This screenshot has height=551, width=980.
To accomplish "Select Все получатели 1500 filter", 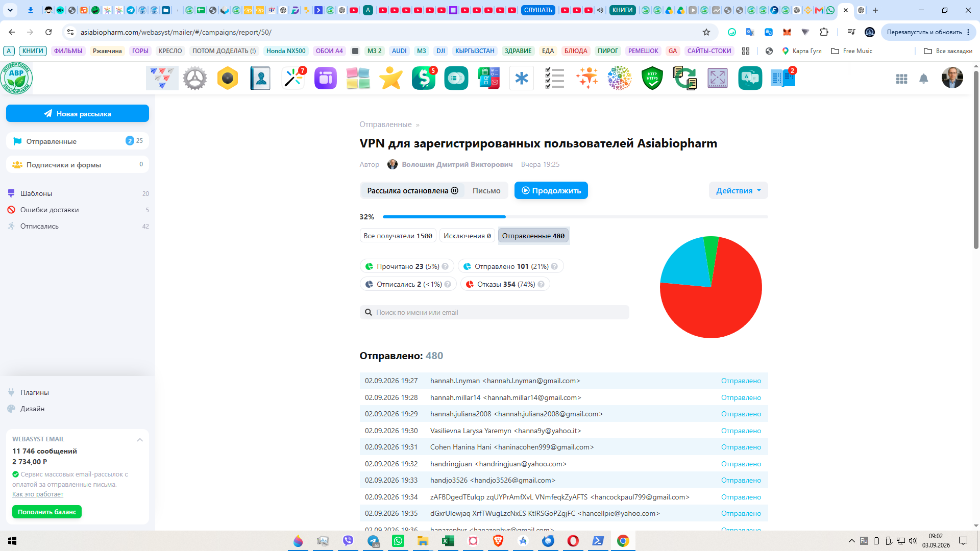I will click(x=398, y=236).
